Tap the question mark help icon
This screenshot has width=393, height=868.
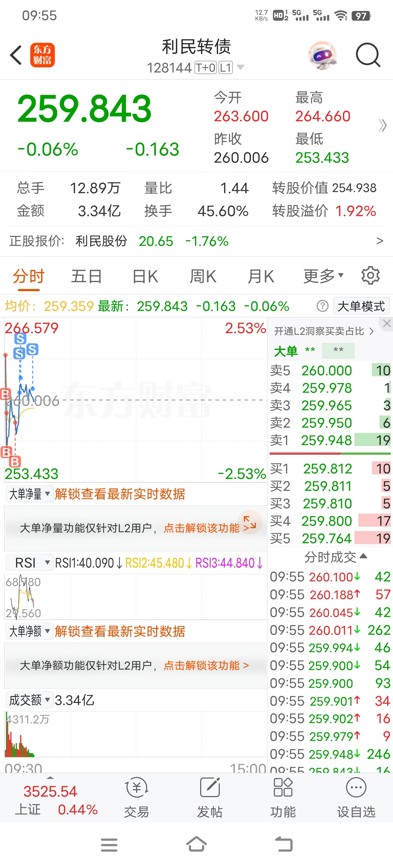322,306
